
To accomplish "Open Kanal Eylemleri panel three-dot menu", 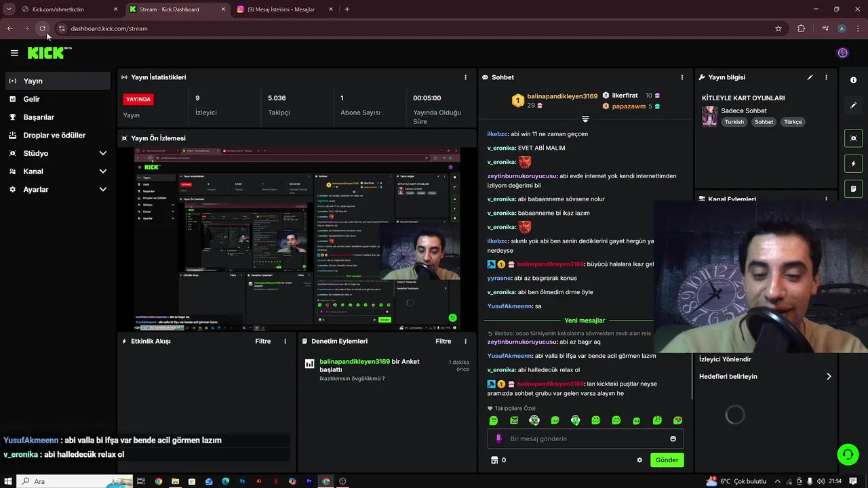I will point(826,199).
